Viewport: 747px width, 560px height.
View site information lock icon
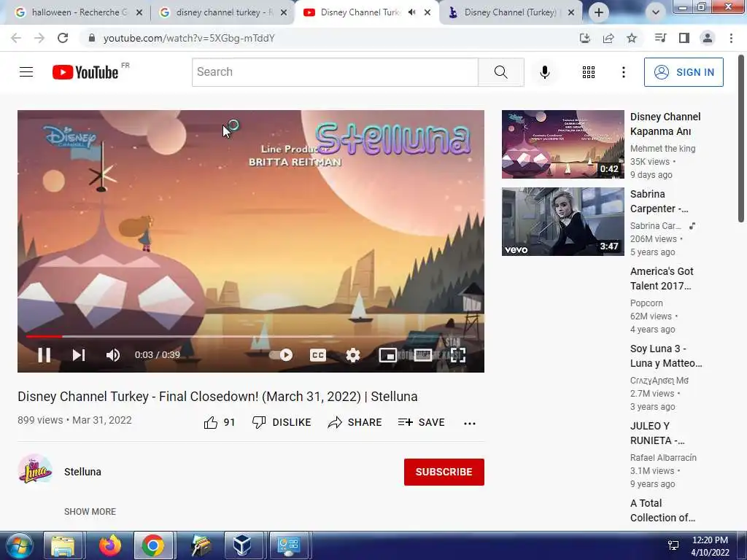point(92,38)
